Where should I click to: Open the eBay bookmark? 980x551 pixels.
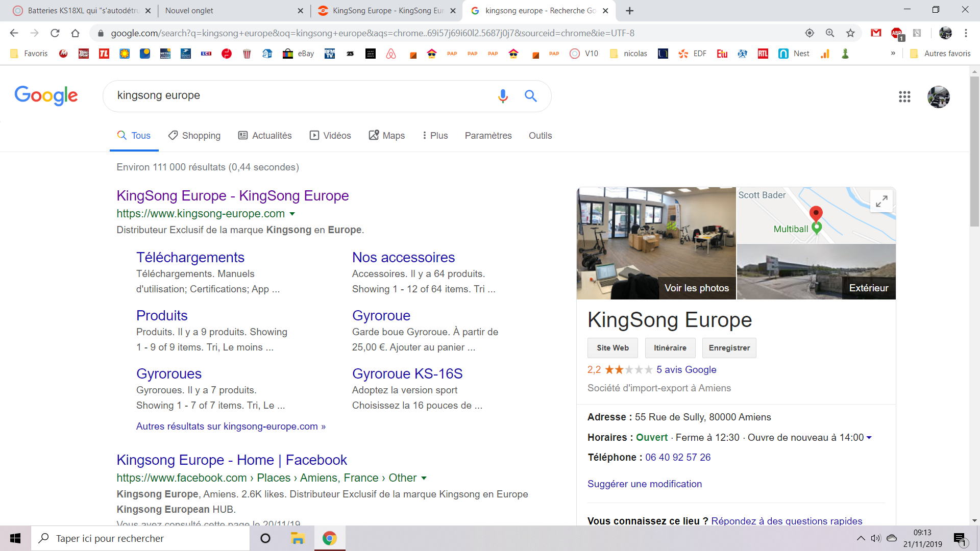tap(299, 54)
